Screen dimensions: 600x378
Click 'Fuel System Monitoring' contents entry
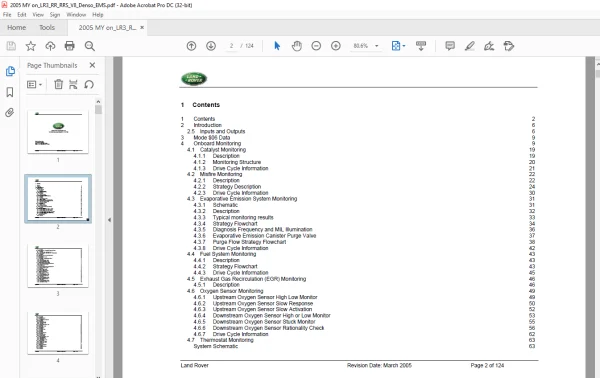point(228,254)
